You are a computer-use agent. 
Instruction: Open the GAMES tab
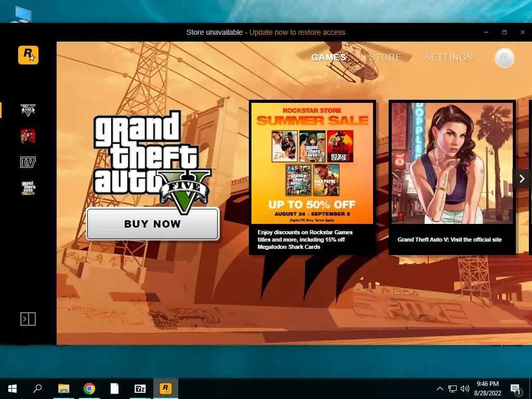tap(328, 57)
